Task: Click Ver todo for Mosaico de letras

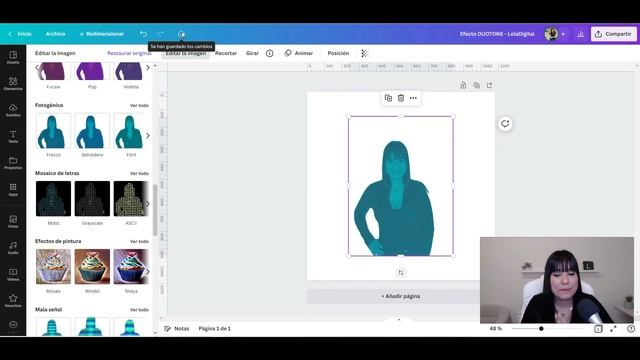Action: [139, 173]
